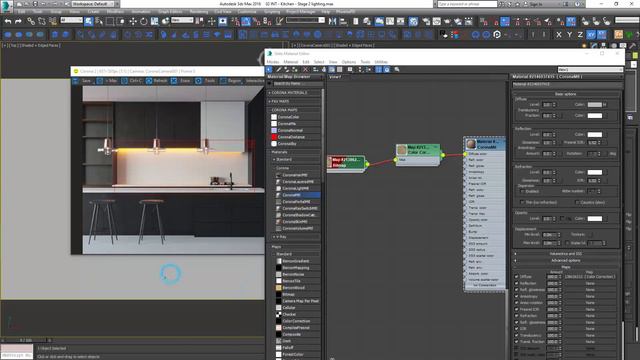Click Save in Corona render window
Viewport: 640px width, 360px height.
point(82,81)
